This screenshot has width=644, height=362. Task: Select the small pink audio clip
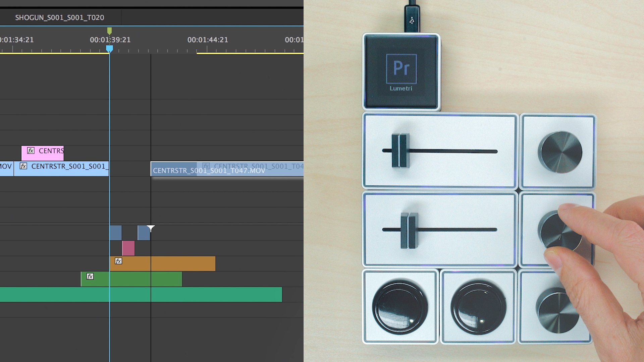128,248
